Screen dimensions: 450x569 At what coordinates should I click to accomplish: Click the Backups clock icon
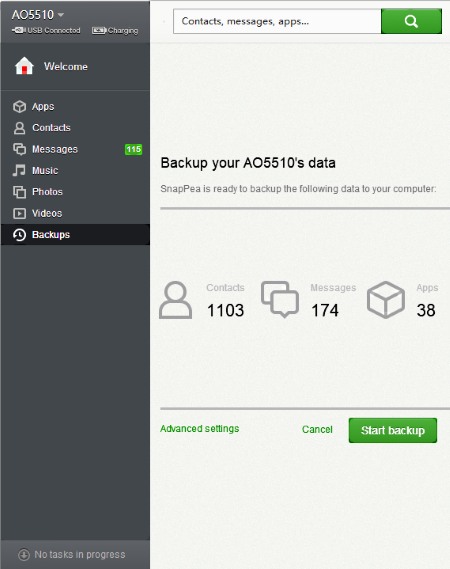pyautogui.click(x=19, y=234)
